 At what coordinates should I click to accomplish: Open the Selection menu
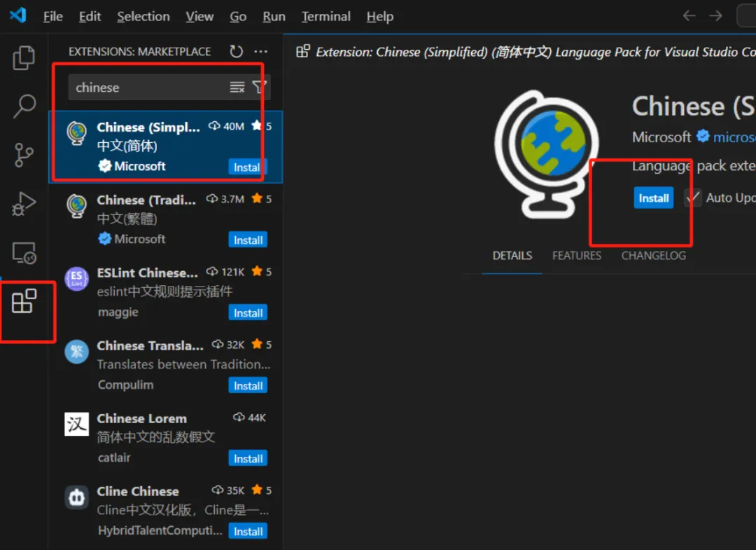pos(143,16)
